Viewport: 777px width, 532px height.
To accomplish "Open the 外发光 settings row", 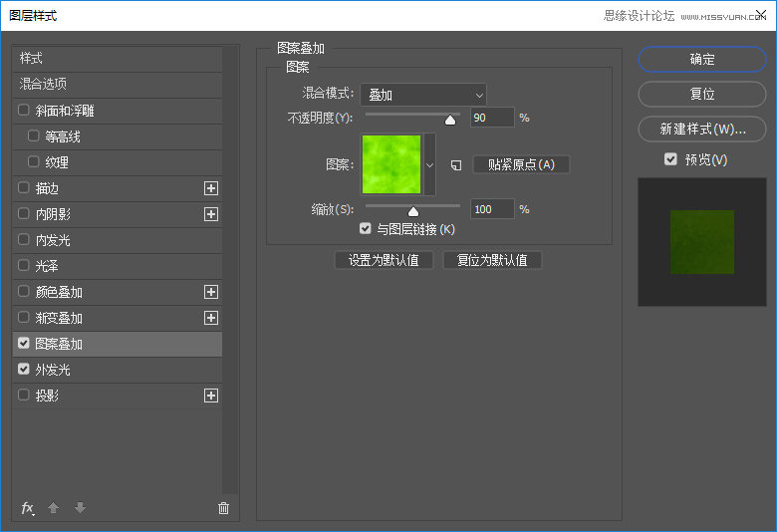I will 118,370.
